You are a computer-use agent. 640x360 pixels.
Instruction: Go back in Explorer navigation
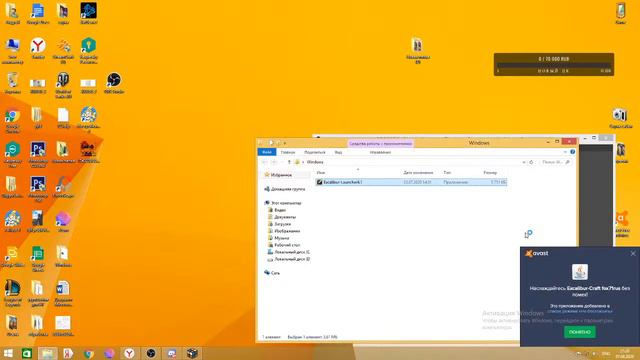[264, 162]
